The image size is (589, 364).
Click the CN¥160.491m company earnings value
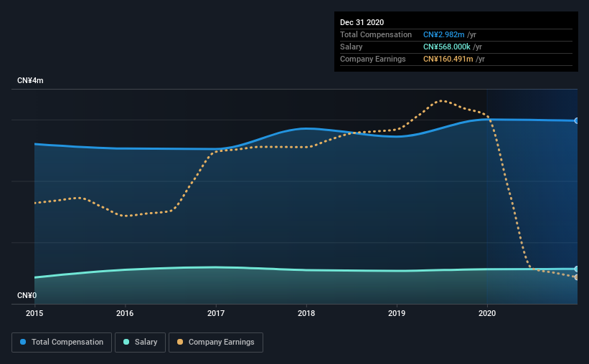(448, 59)
